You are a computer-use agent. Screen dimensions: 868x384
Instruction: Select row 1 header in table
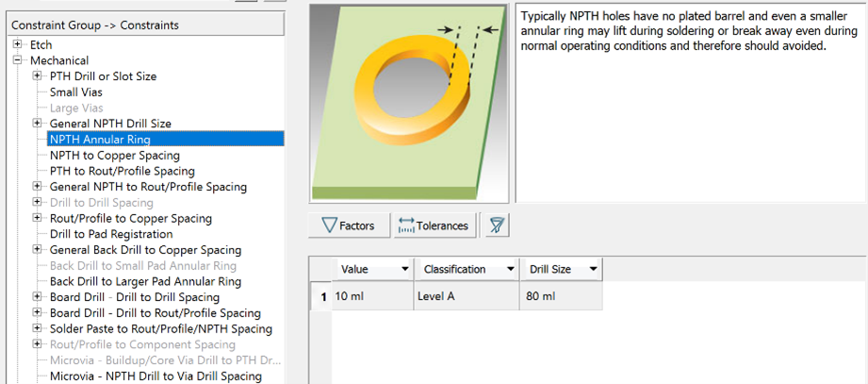point(320,297)
